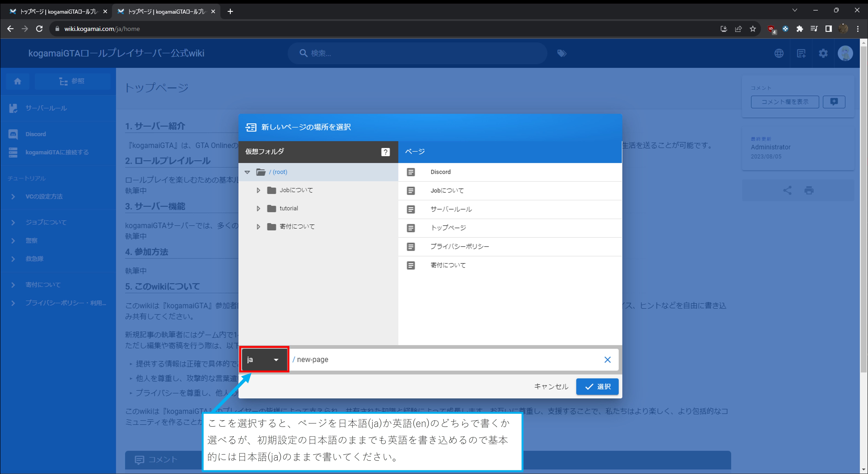Open the tags browse icon
The width and height of the screenshot is (868, 474).
point(561,53)
